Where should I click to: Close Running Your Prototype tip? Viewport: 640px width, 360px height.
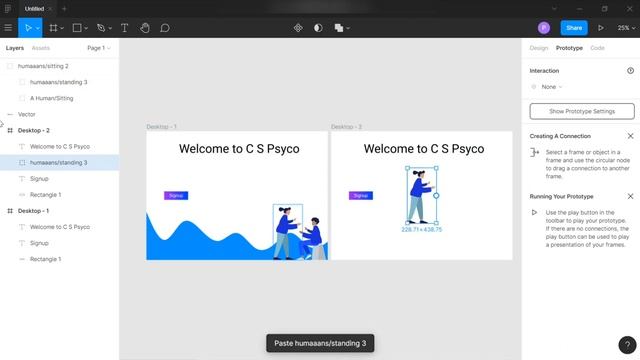[x=630, y=196]
